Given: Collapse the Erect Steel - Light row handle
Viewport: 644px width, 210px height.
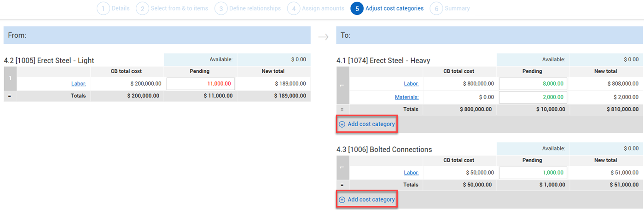Looking at the screenshot, I should 10,78.
